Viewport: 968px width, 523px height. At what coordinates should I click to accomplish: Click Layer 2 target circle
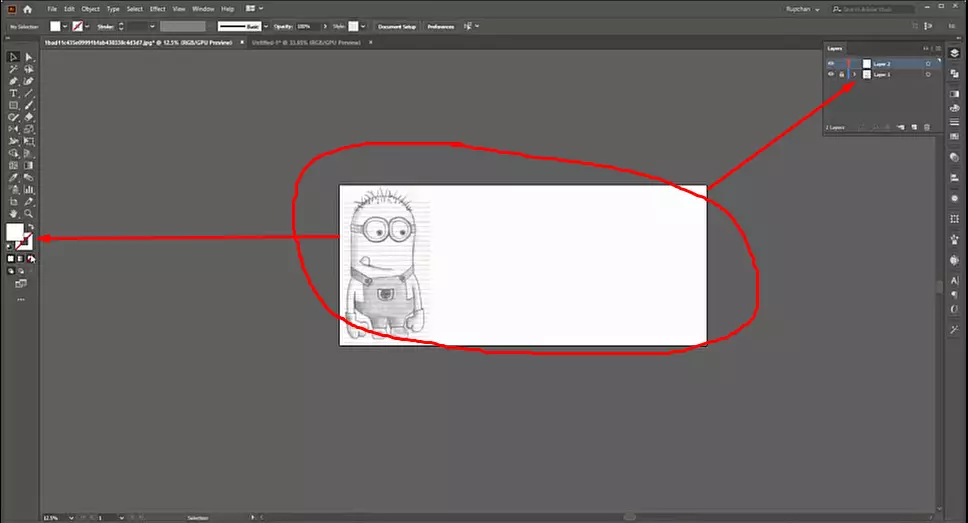point(928,64)
